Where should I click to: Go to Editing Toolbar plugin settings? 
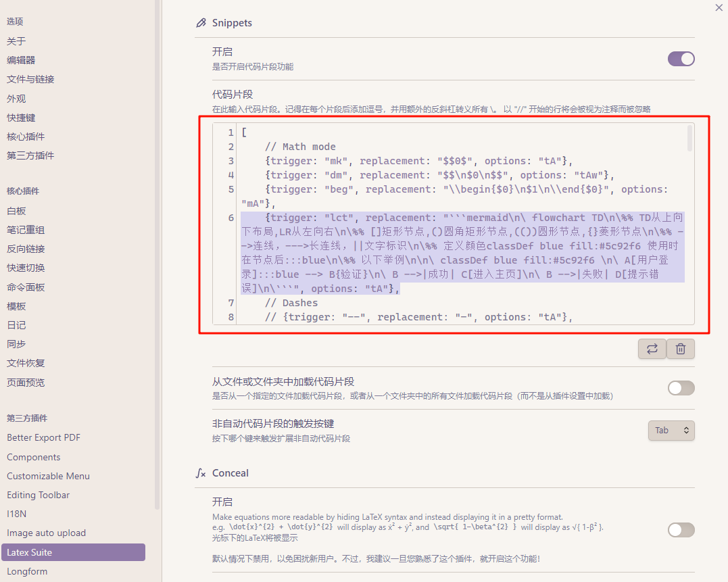tap(38, 495)
